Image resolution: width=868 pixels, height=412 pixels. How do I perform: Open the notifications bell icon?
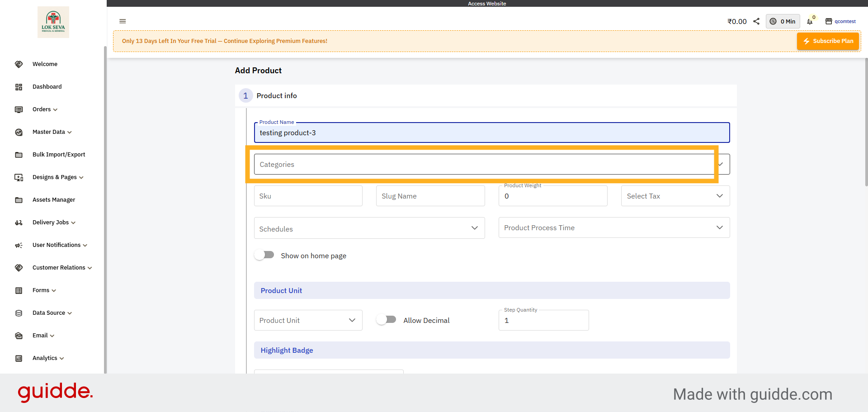pos(810,21)
